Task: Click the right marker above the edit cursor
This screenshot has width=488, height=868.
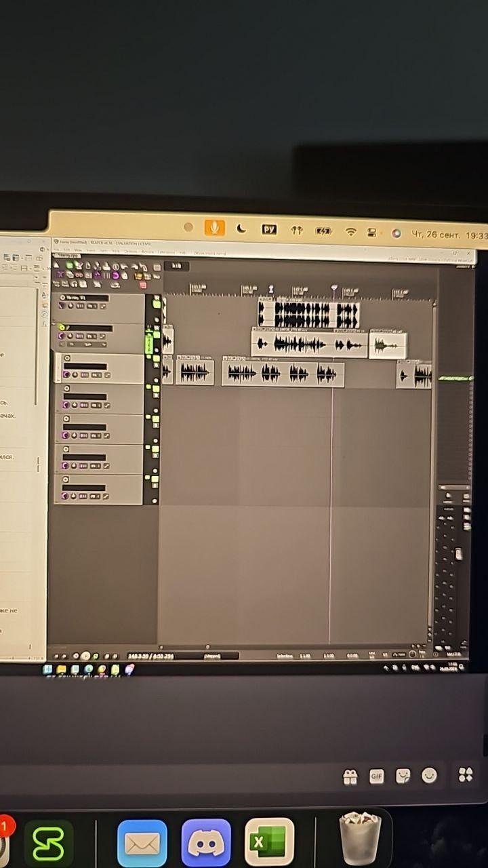Action: (333, 290)
